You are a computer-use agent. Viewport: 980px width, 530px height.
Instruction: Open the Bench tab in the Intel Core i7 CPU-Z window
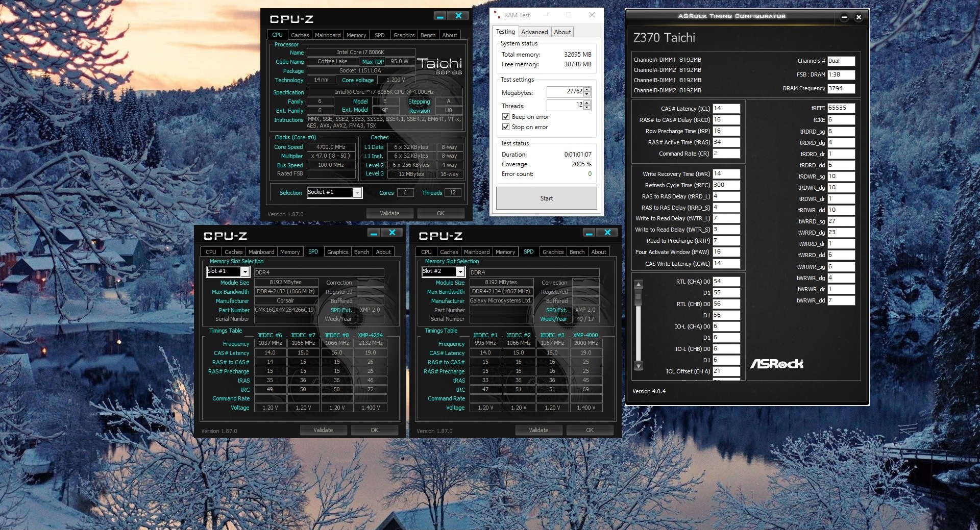(428, 35)
